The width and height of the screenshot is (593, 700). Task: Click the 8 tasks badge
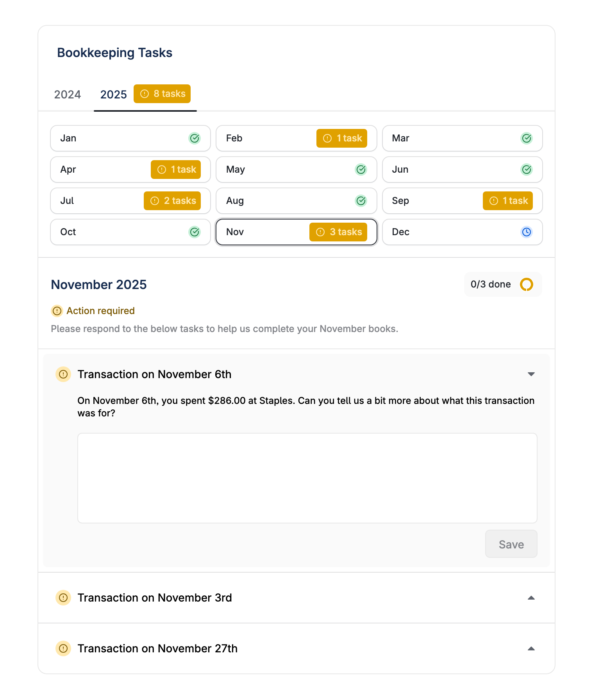coord(162,94)
